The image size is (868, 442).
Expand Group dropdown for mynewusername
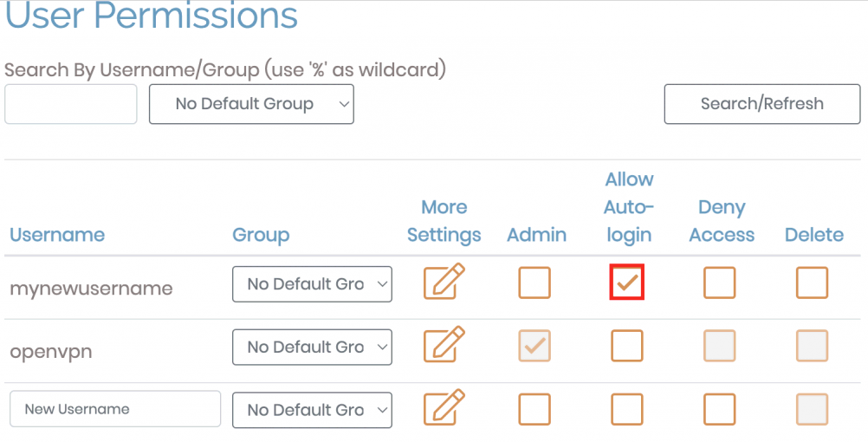[x=312, y=284]
